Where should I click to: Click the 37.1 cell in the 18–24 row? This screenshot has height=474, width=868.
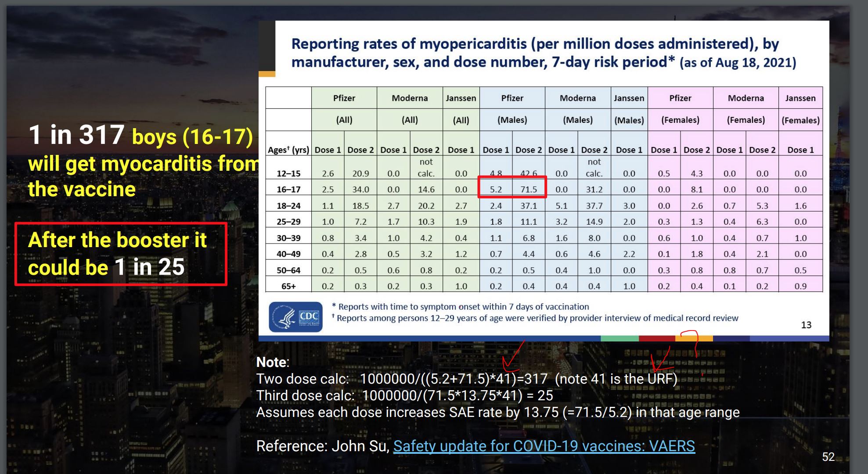[529, 206]
